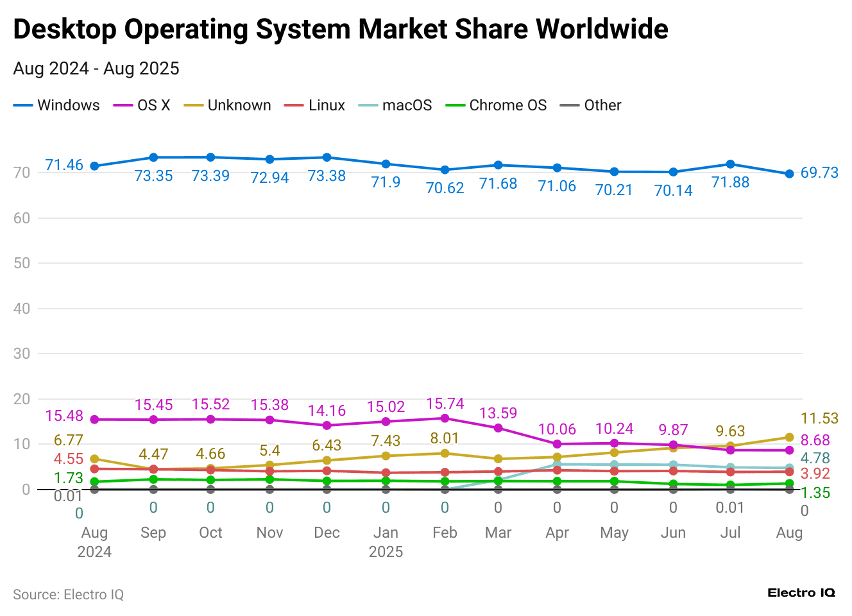Select the Jan 2025 axis label

pos(386,542)
